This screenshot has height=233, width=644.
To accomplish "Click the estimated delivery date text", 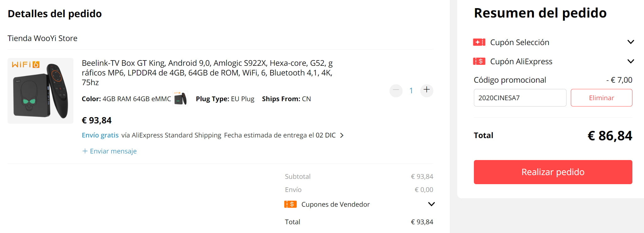I will (280, 135).
